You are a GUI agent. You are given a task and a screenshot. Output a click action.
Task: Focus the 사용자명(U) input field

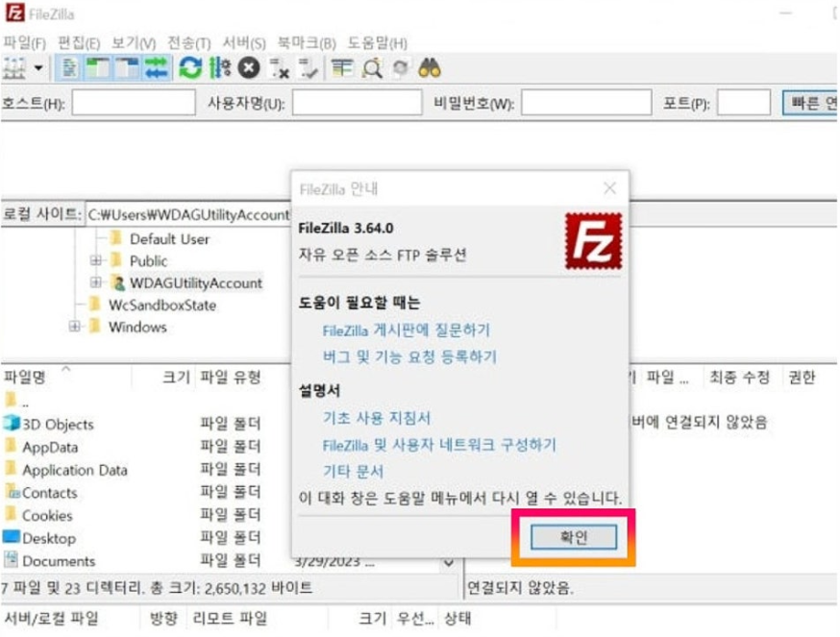click(x=357, y=103)
